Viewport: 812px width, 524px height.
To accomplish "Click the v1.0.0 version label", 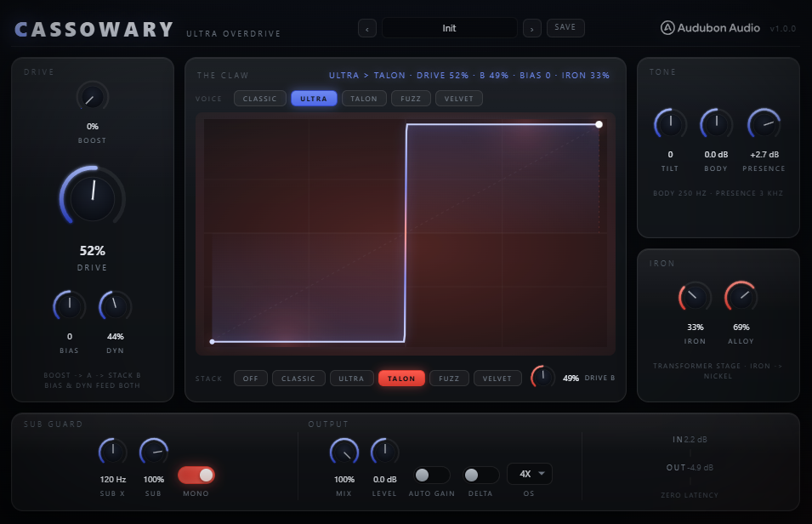I will 782,29.
